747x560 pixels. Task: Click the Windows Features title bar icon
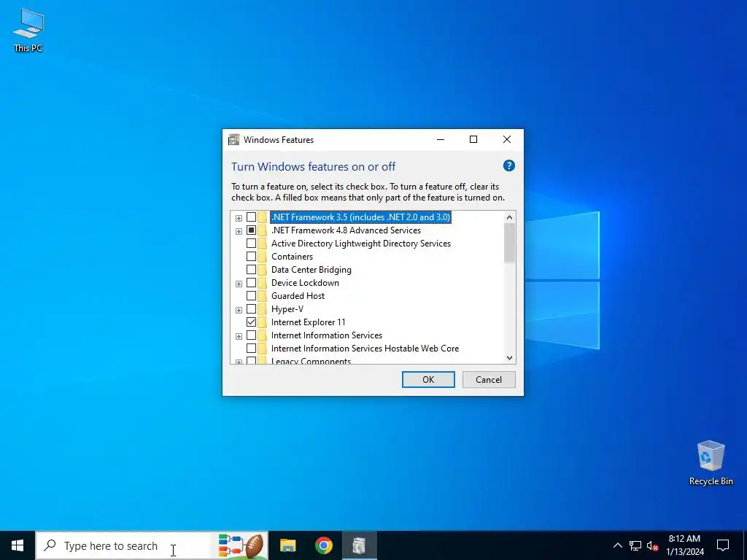[x=233, y=139]
